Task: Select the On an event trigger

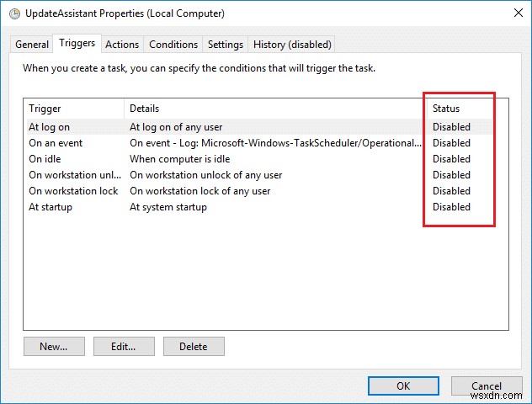Action: [x=56, y=143]
